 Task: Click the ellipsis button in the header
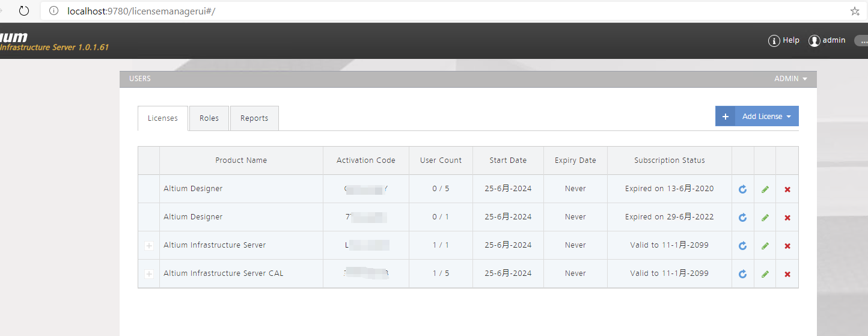tap(862, 41)
